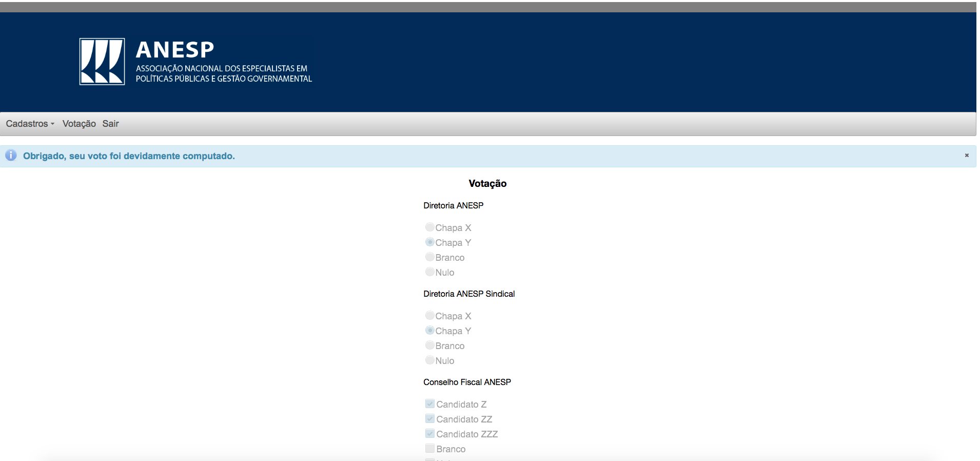Open the Cadastros dropdown menu
980x461 pixels.
point(30,124)
